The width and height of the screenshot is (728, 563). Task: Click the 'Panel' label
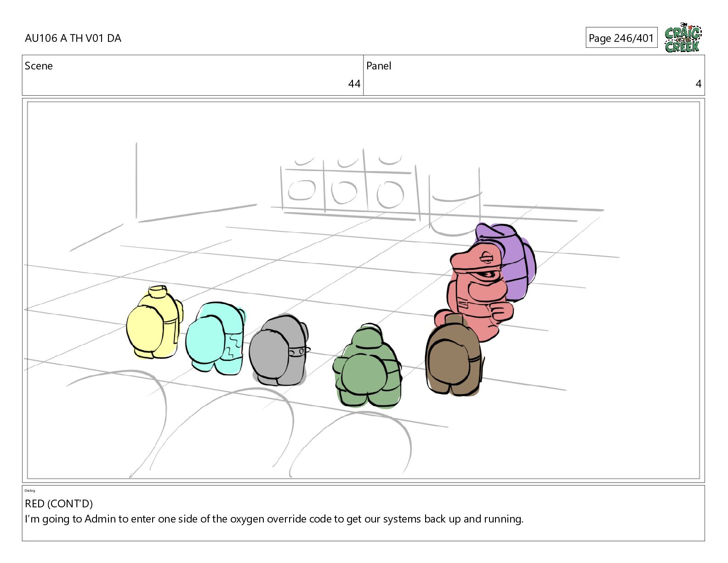pos(379,66)
